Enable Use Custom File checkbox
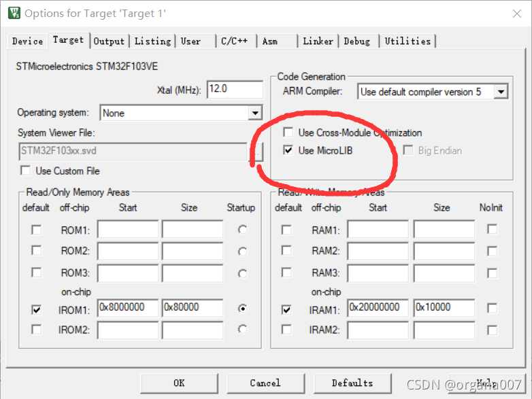Image resolution: width=532 pixels, height=399 pixels. (x=25, y=171)
